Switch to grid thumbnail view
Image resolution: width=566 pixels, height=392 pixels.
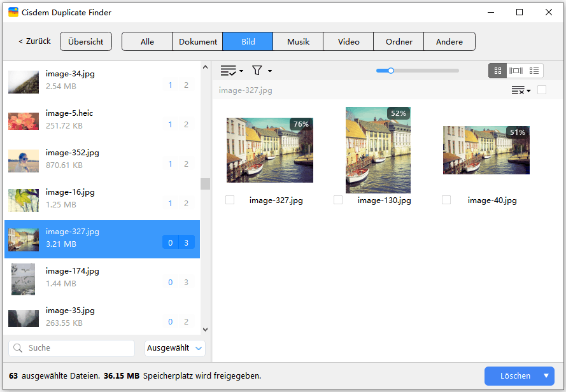(498, 71)
